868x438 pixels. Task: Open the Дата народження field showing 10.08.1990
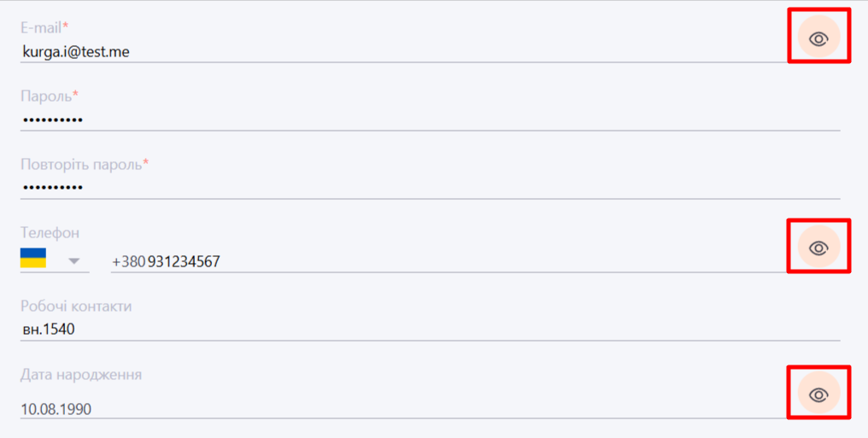click(403, 409)
